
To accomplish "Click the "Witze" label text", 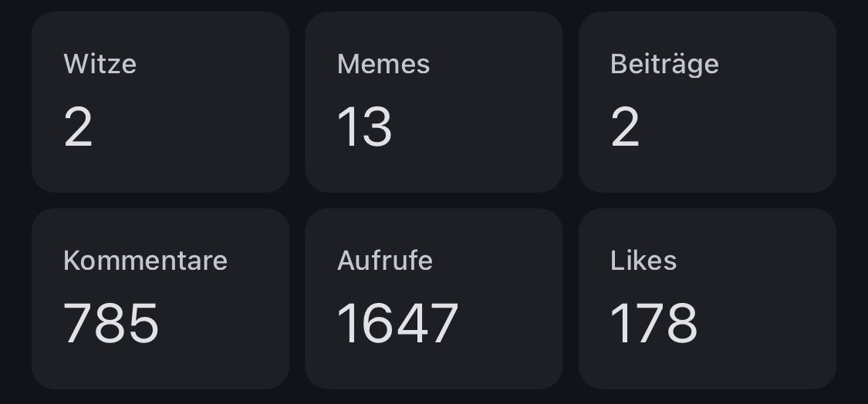I will (x=100, y=63).
